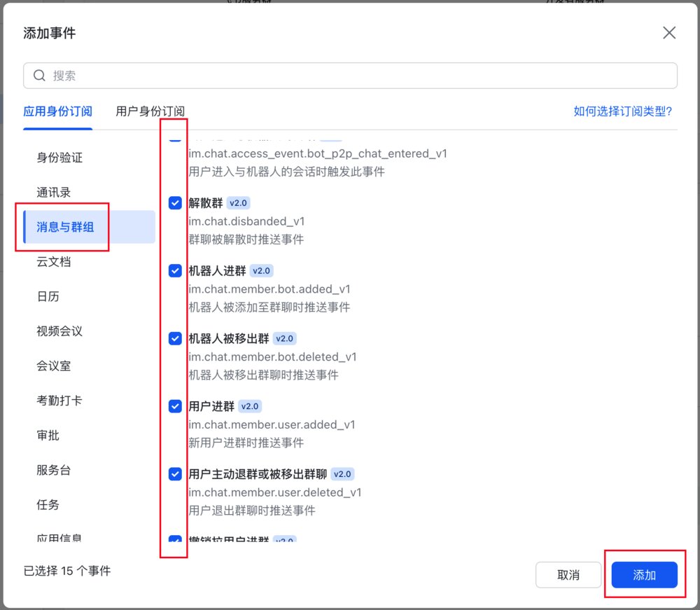Select the 考勤打卡 category
Viewport: 700px width, 610px height.
point(59,401)
